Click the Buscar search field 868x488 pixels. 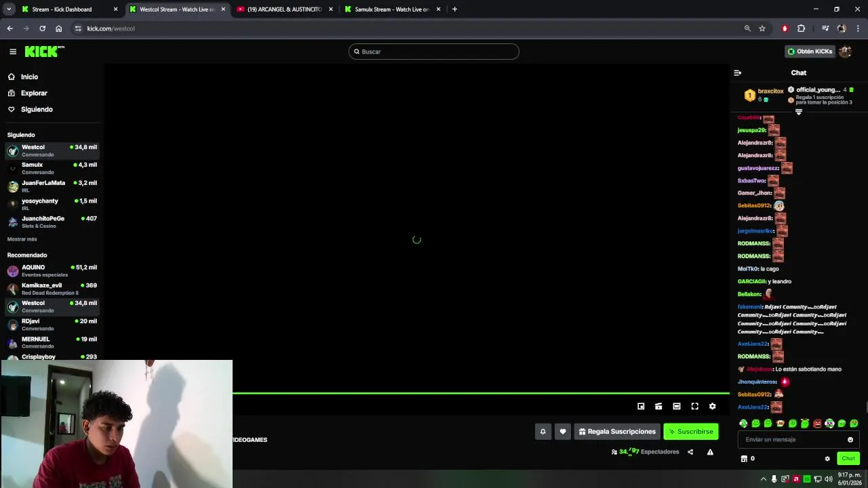(434, 52)
